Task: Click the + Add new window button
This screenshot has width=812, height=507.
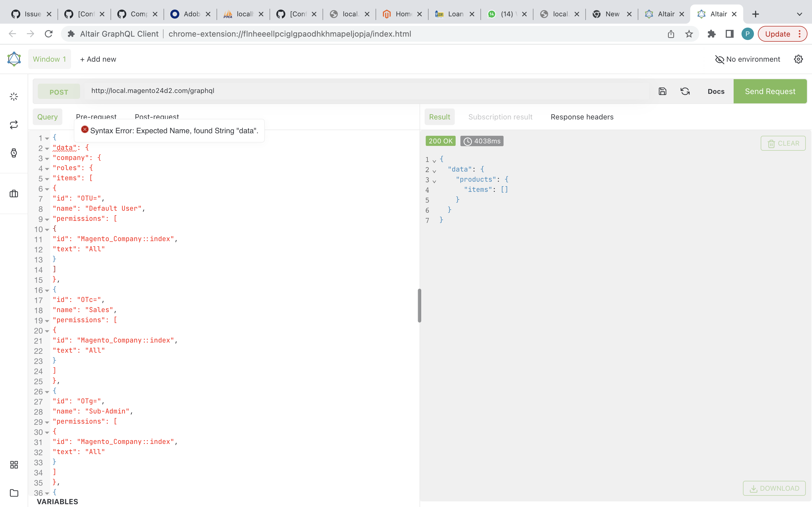Action: (98, 59)
